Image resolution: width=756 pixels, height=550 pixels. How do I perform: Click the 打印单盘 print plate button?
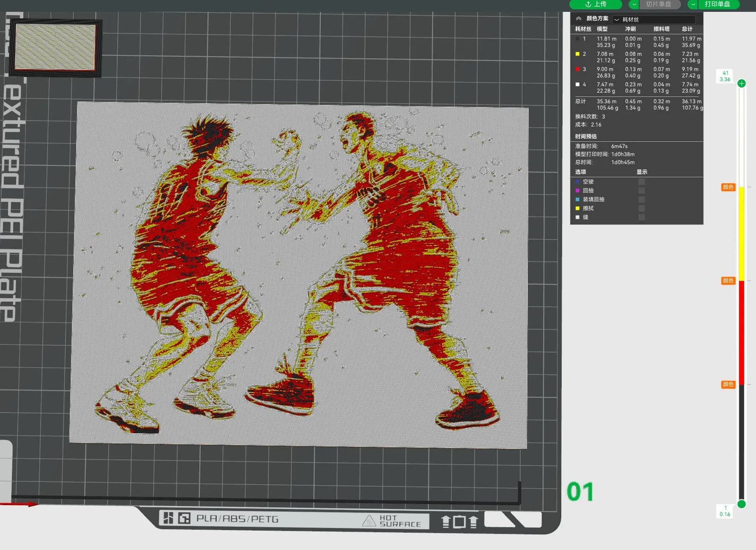717,4
